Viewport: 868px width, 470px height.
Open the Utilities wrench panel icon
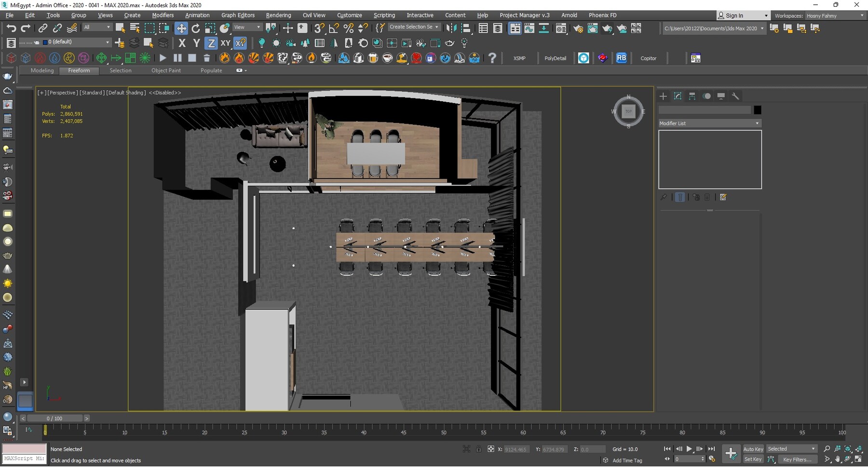(735, 96)
